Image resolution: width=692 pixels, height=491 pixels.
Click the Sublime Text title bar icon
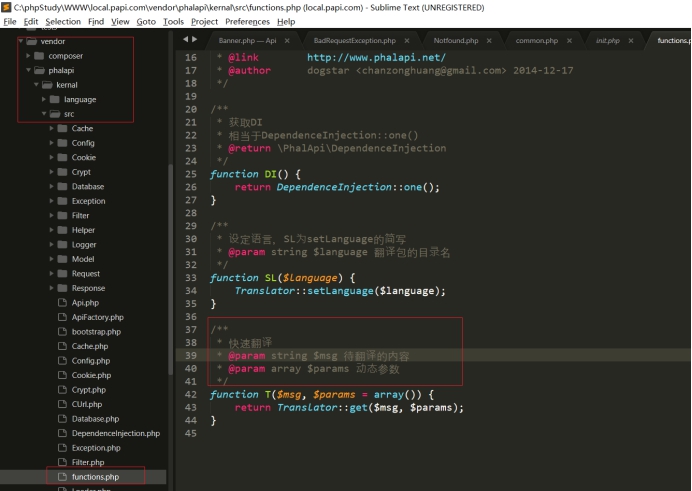[6, 7]
